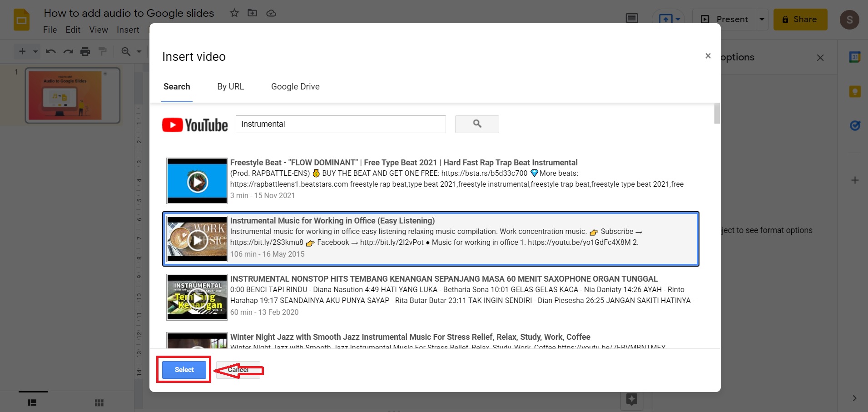868x412 pixels.
Task: Close the Insert video dialog
Action: coord(708,56)
